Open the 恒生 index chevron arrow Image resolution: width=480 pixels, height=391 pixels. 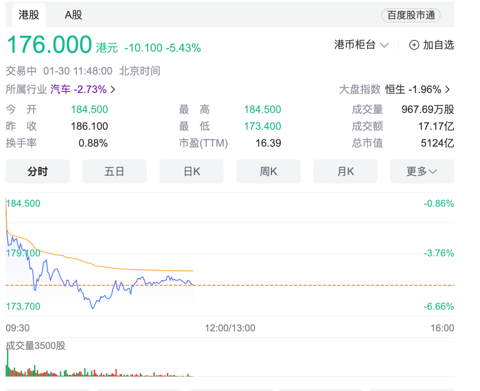click(x=447, y=89)
